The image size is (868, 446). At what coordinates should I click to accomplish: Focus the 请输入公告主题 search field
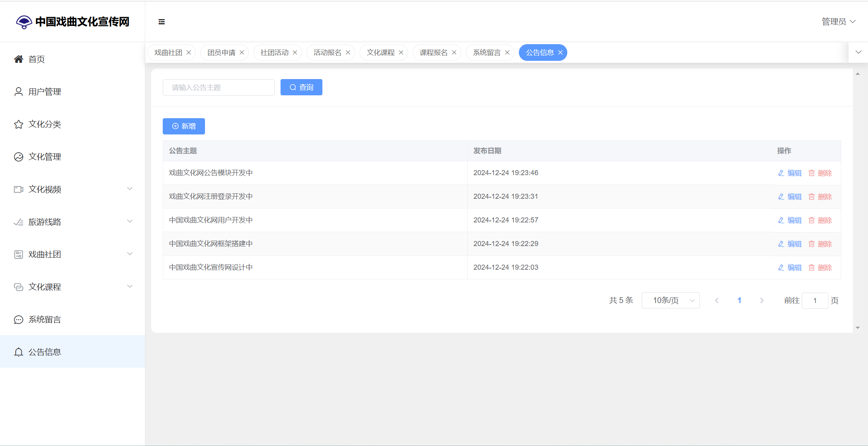(219, 87)
